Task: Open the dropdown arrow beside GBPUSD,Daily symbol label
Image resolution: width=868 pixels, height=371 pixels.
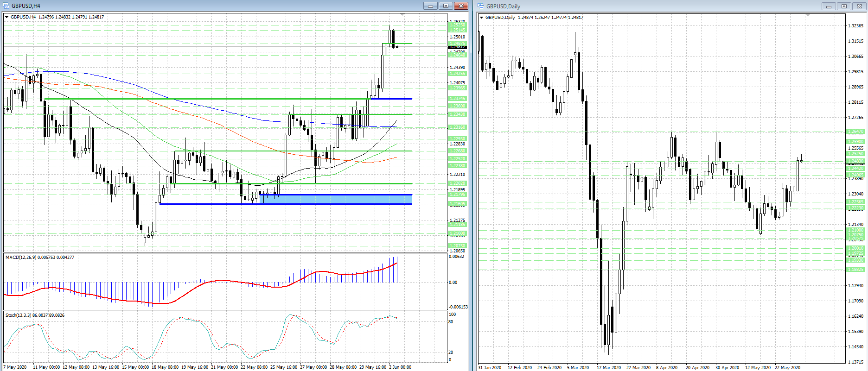Action: coord(482,18)
